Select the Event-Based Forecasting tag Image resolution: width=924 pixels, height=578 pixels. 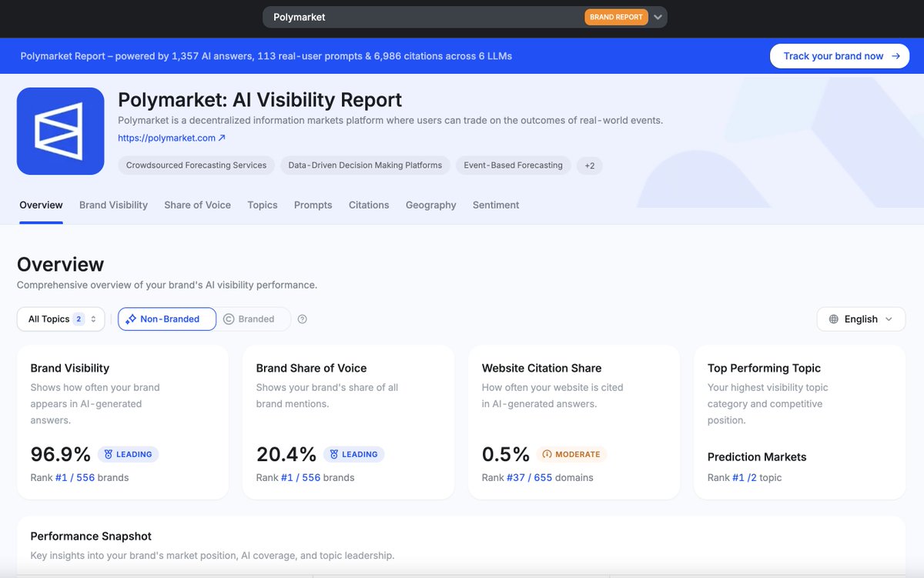(x=513, y=165)
